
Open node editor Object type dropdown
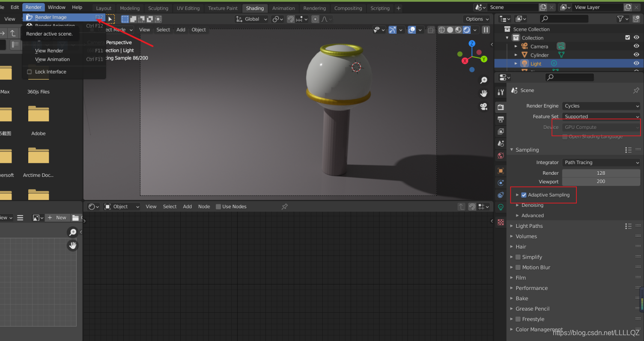(122, 206)
